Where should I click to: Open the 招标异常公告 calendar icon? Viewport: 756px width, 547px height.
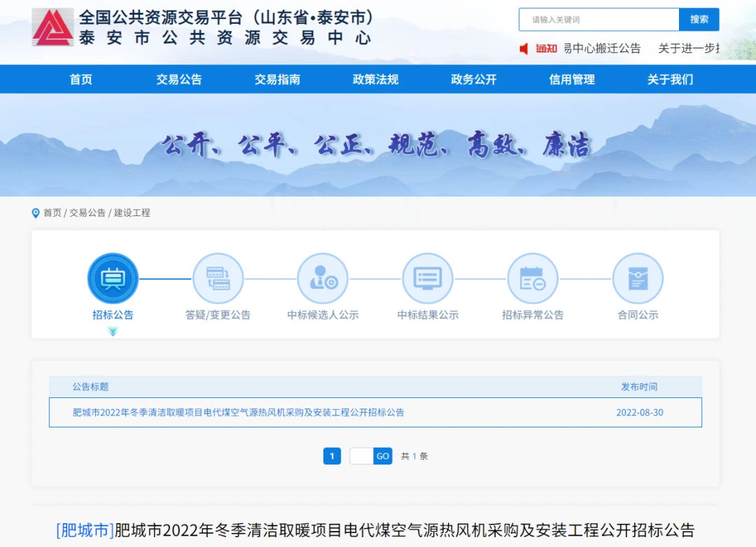(x=533, y=278)
